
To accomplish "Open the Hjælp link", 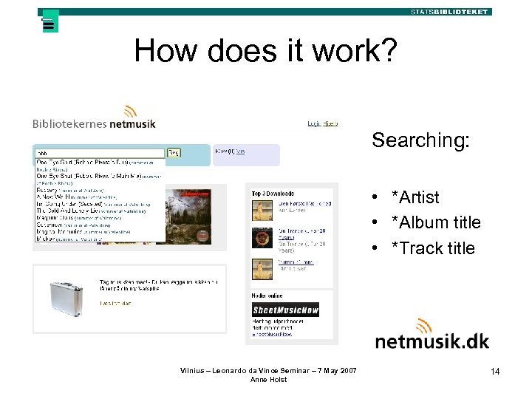I will [x=330, y=123].
